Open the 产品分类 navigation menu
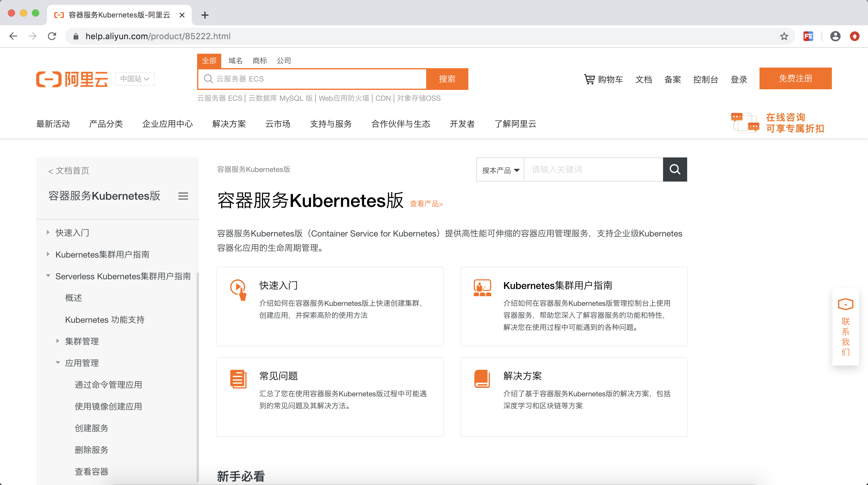This screenshot has height=485, width=868. pos(106,124)
